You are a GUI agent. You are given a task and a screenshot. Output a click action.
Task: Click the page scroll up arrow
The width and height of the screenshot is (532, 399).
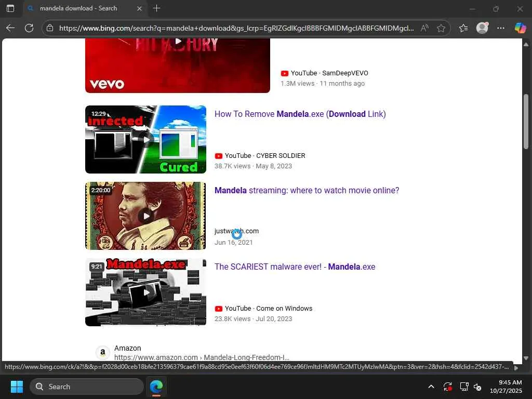coord(526,44)
